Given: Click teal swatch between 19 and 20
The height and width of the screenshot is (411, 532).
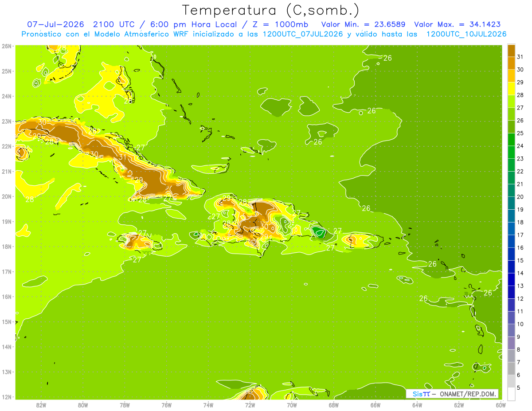Looking at the screenshot, I should click(x=511, y=203).
